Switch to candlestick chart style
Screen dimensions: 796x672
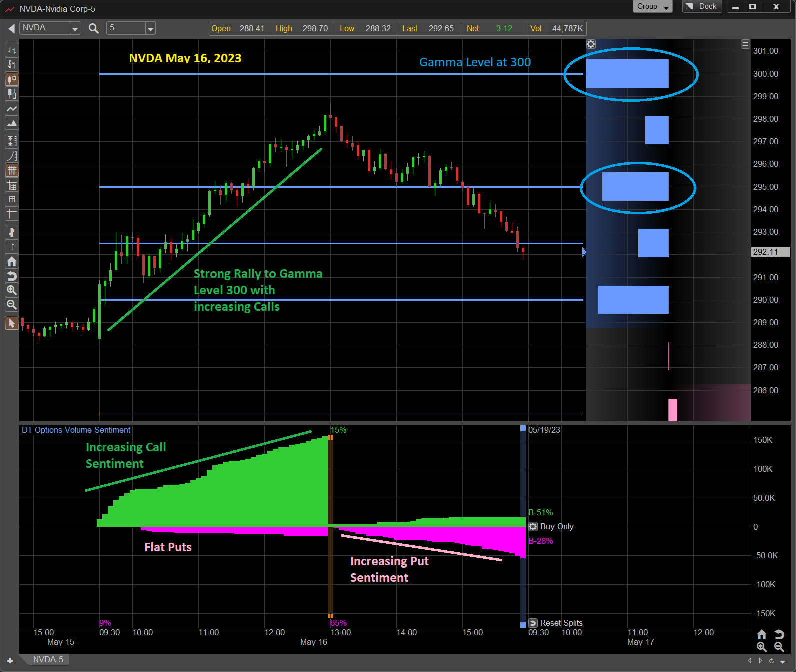[12, 79]
